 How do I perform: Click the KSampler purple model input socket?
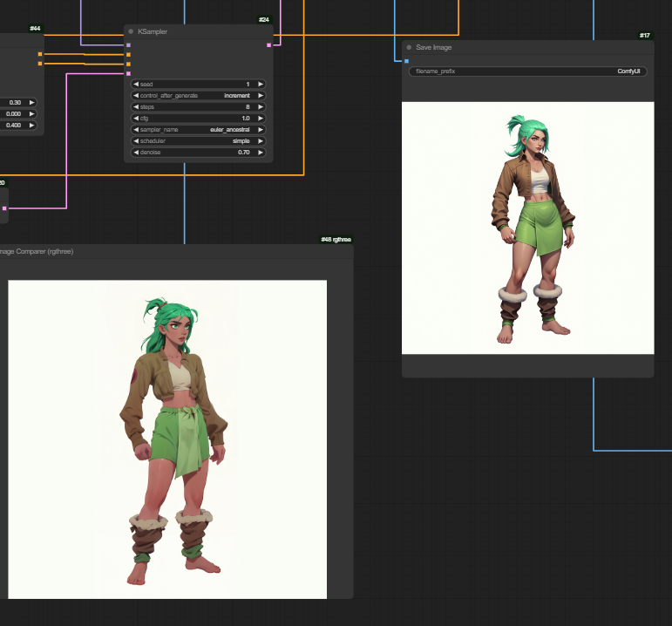point(128,44)
